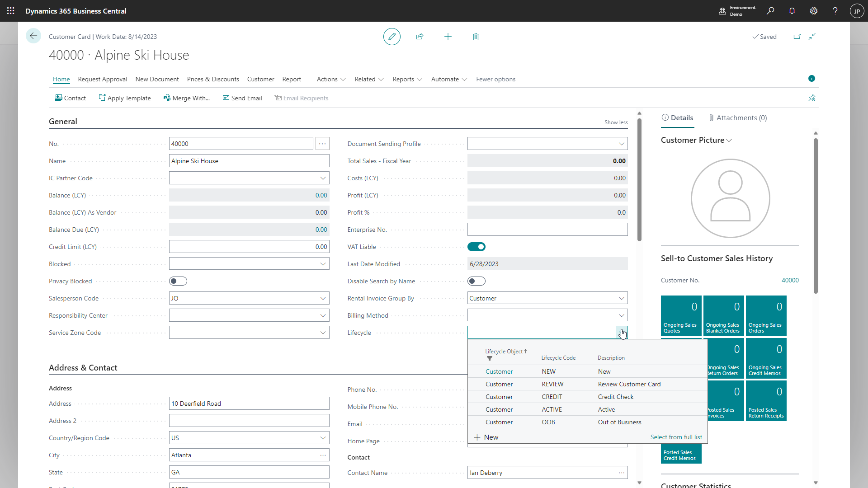The image size is (868, 488).
Task: Open the settings gear
Action: [x=814, y=11]
